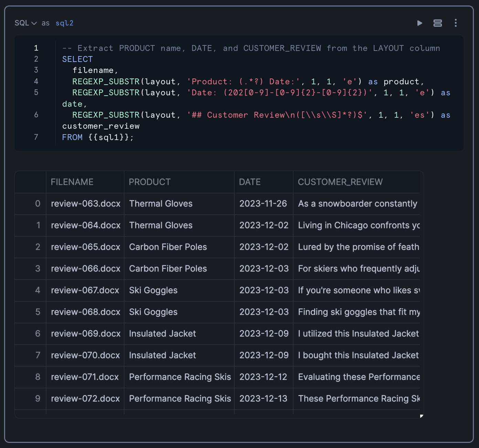Image resolution: width=479 pixels, height=448 pixels.
Task: Select the PRODUCT column header
Action: pos(150,182)
